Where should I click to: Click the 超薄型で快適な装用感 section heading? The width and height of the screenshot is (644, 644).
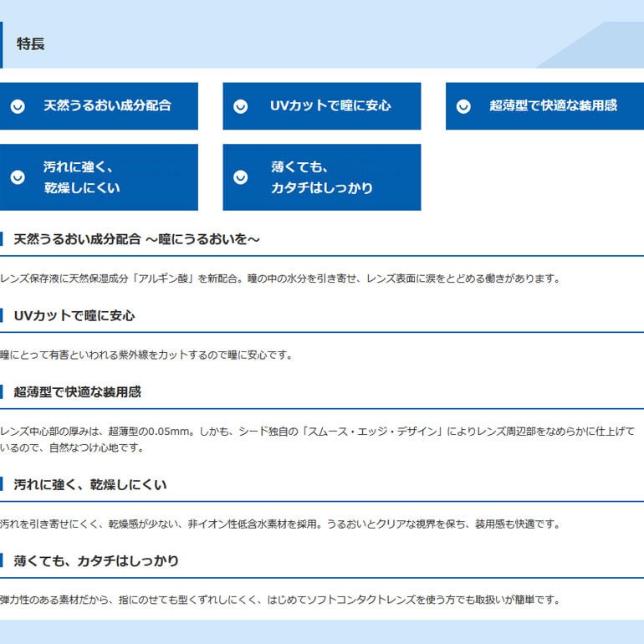tap(78, 392)
